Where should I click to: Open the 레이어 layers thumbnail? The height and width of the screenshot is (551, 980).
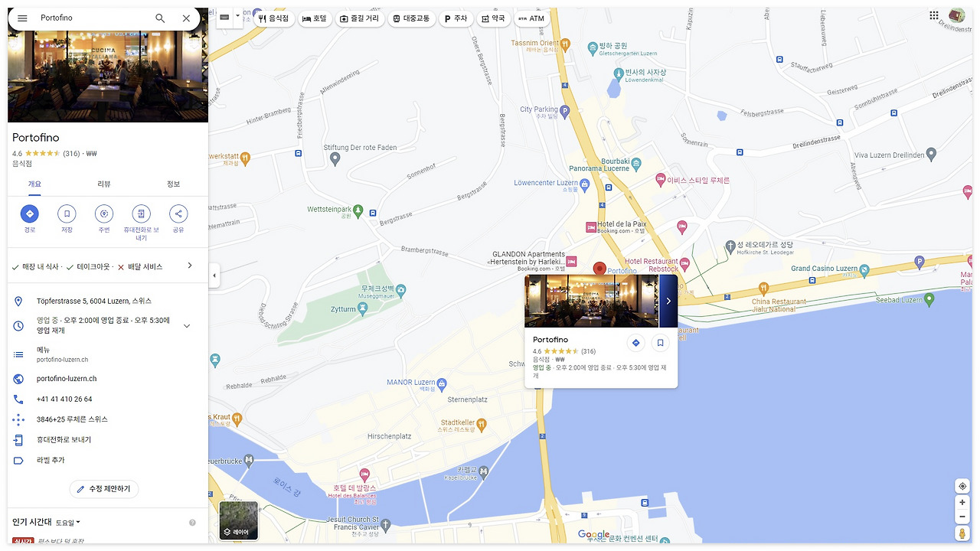tap(239, 520)
